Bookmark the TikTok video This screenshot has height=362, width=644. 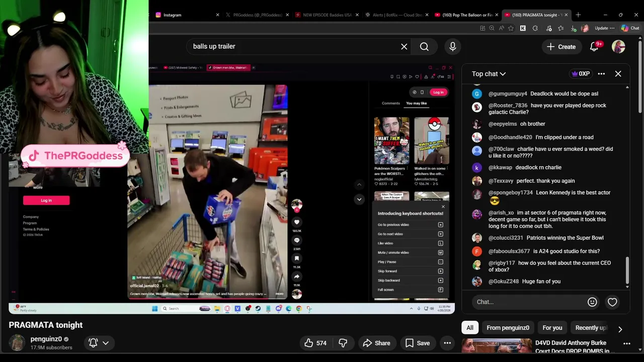coord(297,258)
